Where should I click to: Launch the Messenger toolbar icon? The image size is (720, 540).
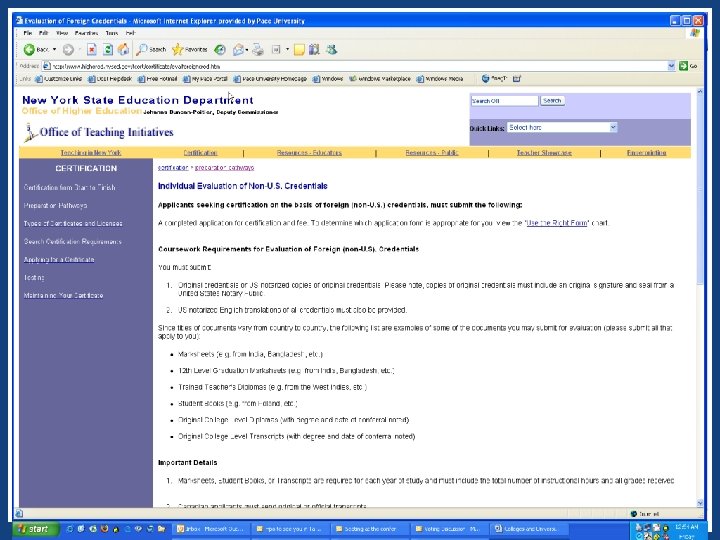pyautogui.click(x=332, y=49)
